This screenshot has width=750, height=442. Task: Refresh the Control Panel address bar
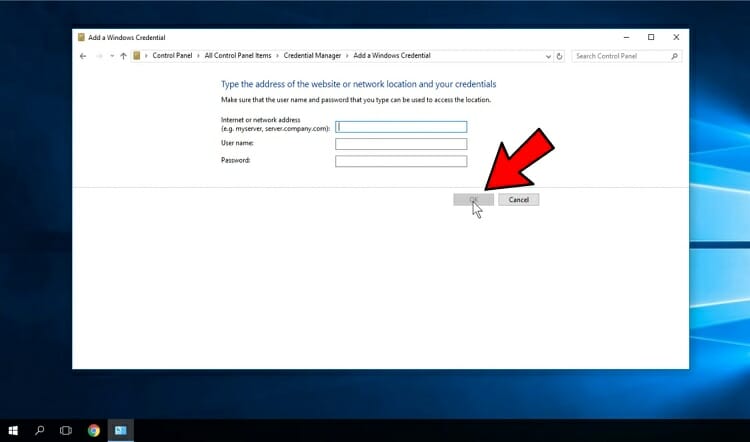[559, 56]
